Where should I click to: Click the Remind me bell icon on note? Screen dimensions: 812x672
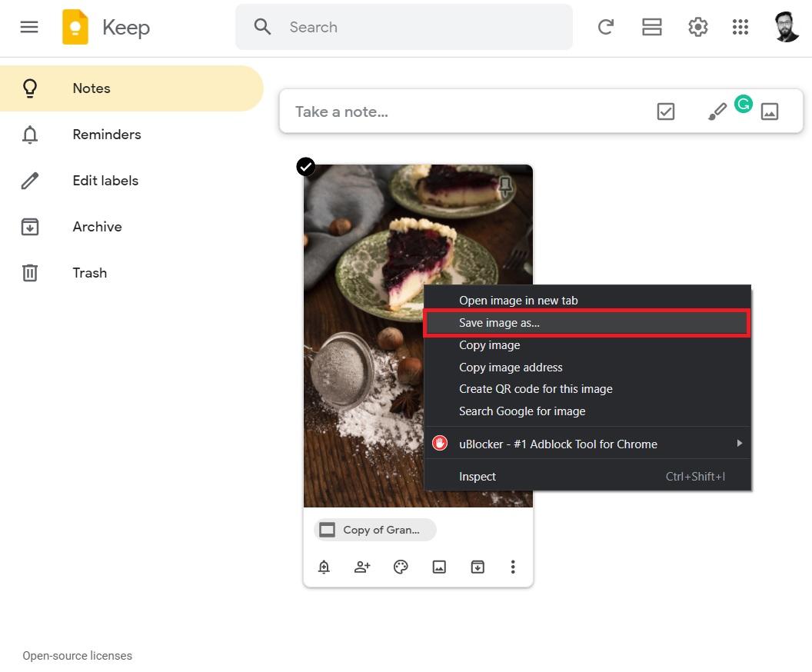click(x=324, y=567)
